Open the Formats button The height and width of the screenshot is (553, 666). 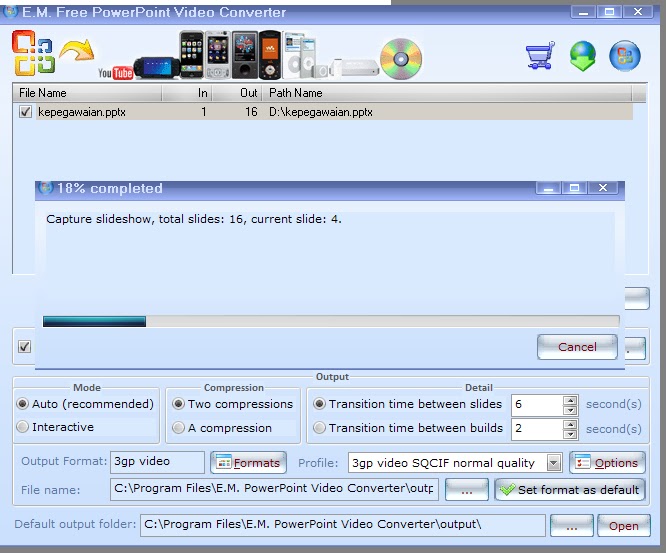point(248,463)
